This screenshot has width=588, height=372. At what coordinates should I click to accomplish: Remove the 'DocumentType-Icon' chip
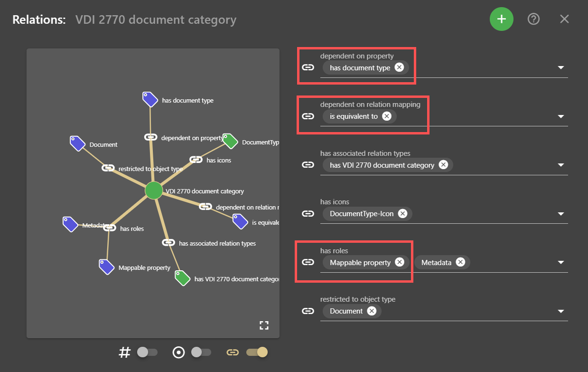(403, 213)
